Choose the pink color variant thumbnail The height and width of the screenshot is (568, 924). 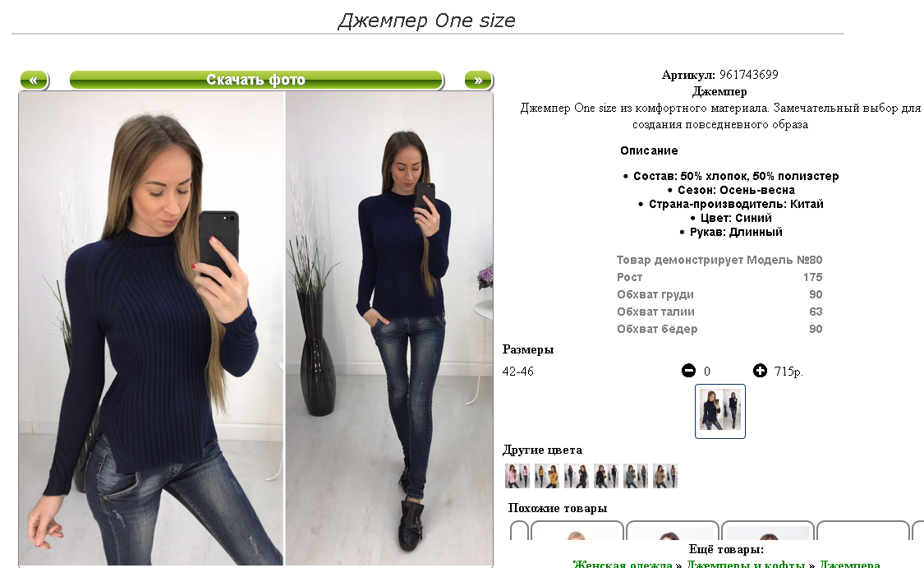[x=517, y=476]
